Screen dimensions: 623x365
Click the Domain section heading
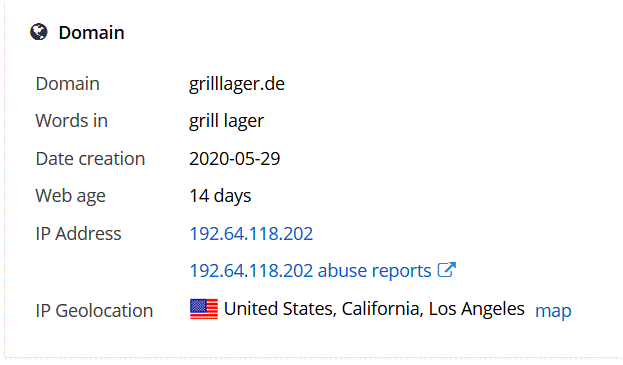[91, 33]
